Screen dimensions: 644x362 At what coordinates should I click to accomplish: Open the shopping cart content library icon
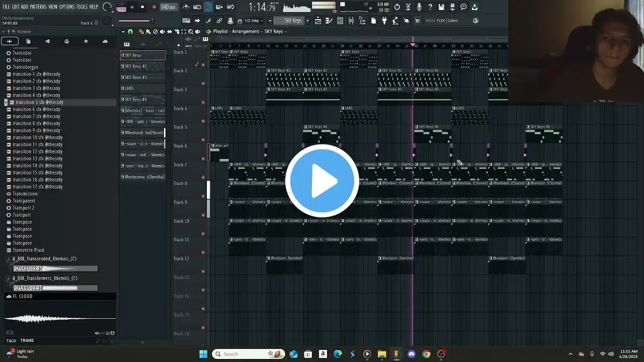[x=418, y=21]
